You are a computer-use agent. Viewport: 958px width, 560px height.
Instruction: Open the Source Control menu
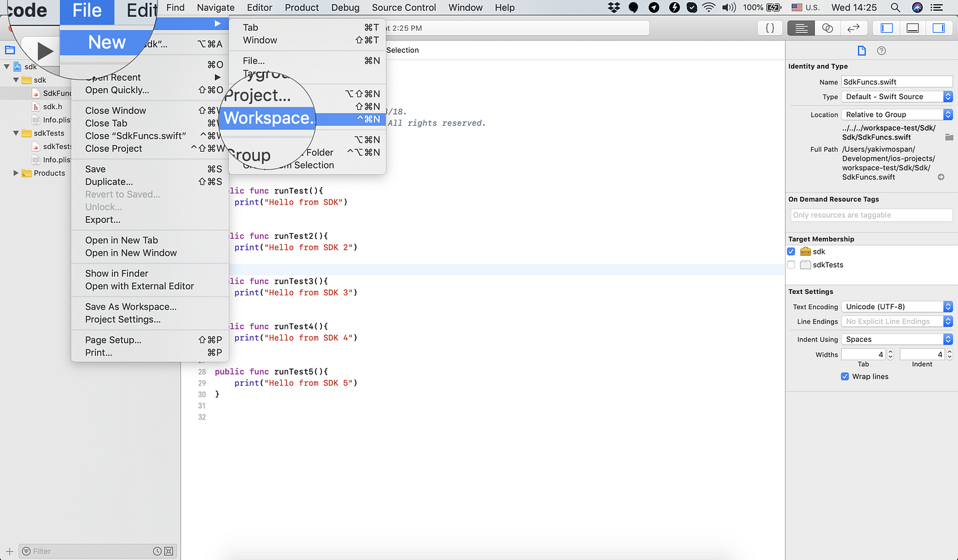point(404,8)
